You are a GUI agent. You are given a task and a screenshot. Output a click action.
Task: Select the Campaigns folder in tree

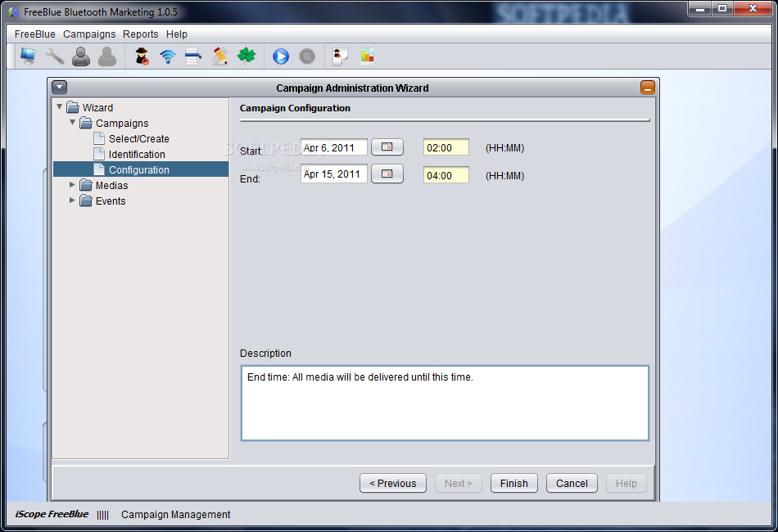[114, 123]
